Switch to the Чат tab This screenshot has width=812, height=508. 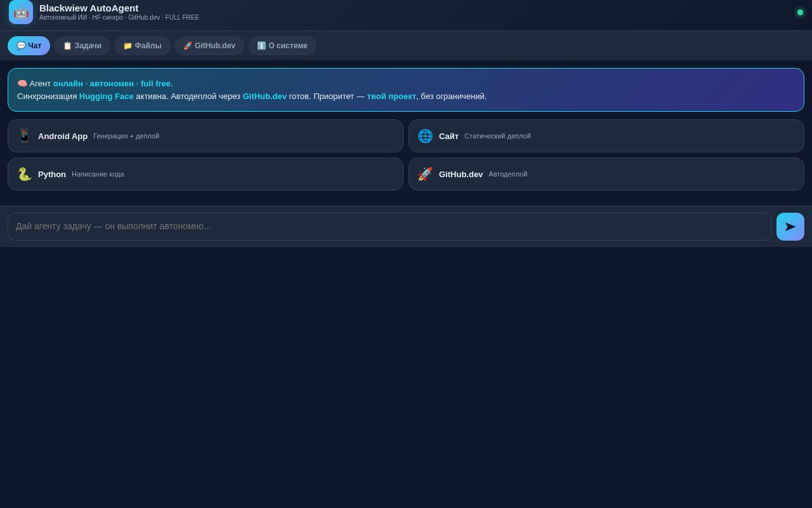pos(29,46)
